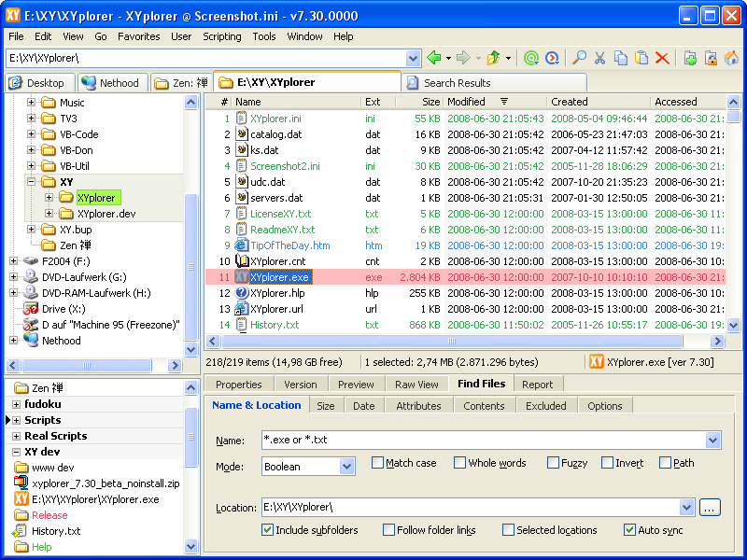
Task: Click the scissors Cut toolbar icon
Action: (599, 58)
